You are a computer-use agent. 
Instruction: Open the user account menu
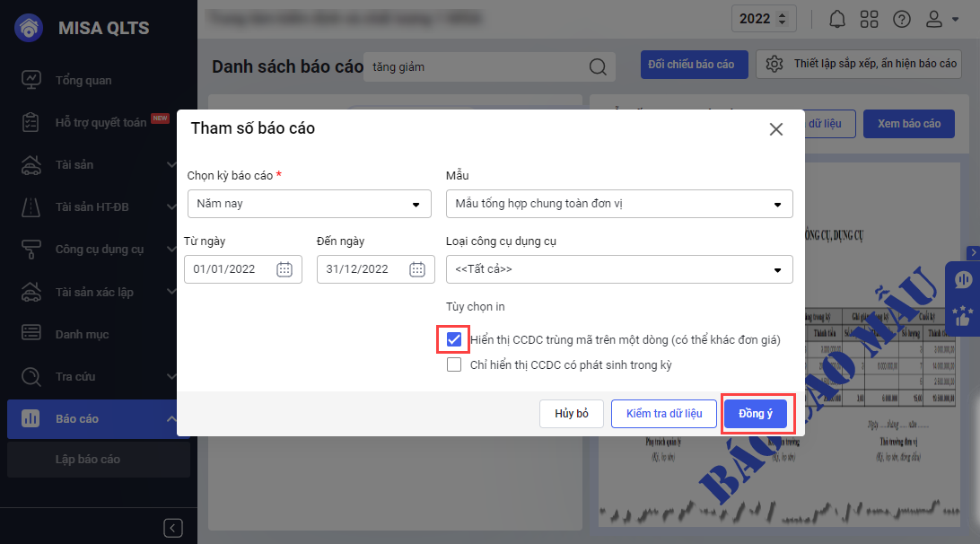click(941, 20)
